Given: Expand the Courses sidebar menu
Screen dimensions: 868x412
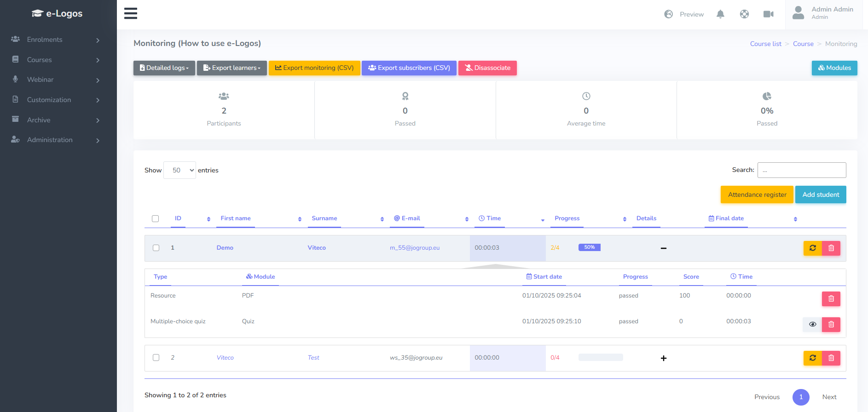Looking at the screenshot, I should pos(55,60).
